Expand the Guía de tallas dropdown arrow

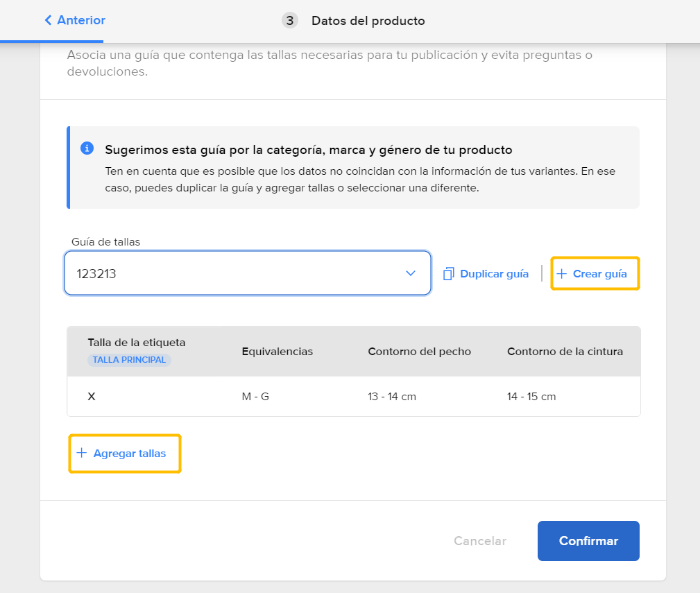pos(411,273)
